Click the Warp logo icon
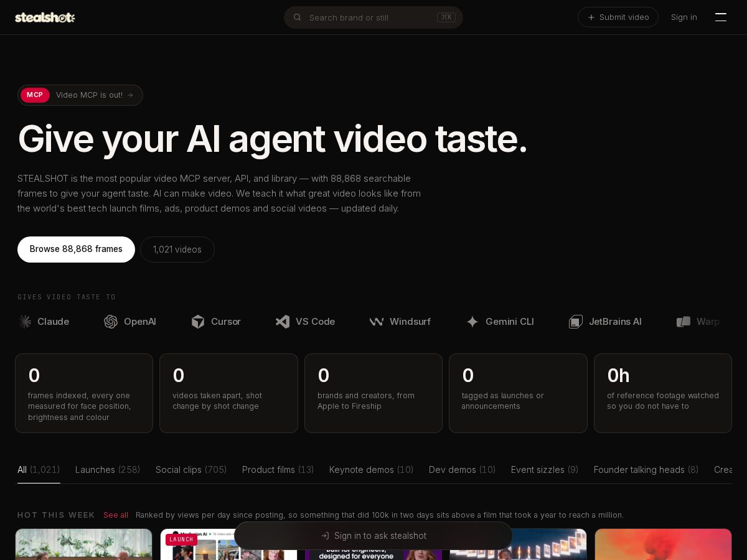 click(684, 322)
